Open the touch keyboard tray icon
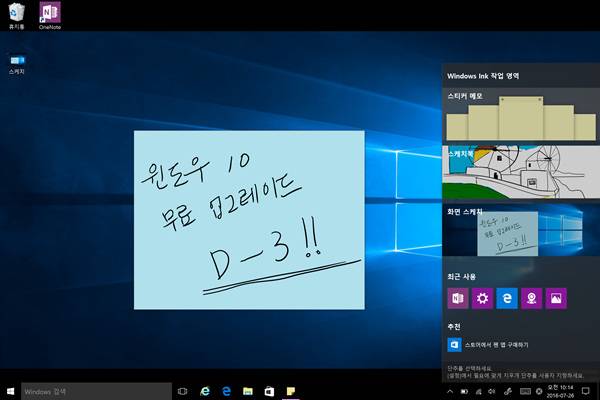Image resolution: width=600 pixels, height=400 pixels. tap(525, 392)
